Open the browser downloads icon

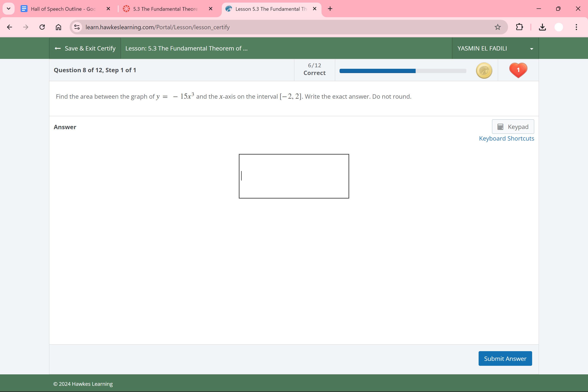pos(542,27)
